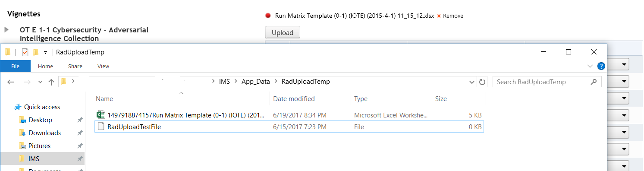Image resolution: width=644 pixels, height=171 pixels.
Task: Click RadUploadTemp in the address bar
Action: (x=306, y=82)
